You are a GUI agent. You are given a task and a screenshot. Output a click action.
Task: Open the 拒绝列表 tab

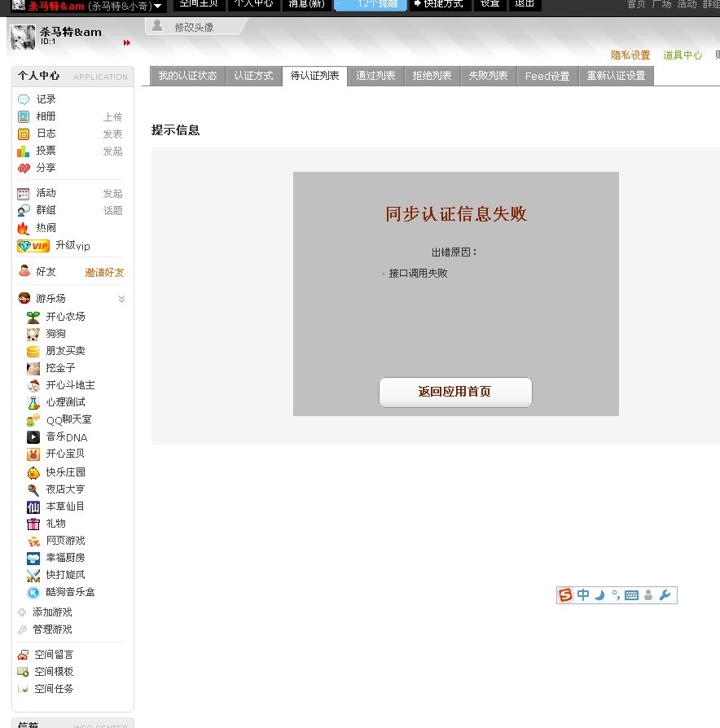click(x=432, y=77)
